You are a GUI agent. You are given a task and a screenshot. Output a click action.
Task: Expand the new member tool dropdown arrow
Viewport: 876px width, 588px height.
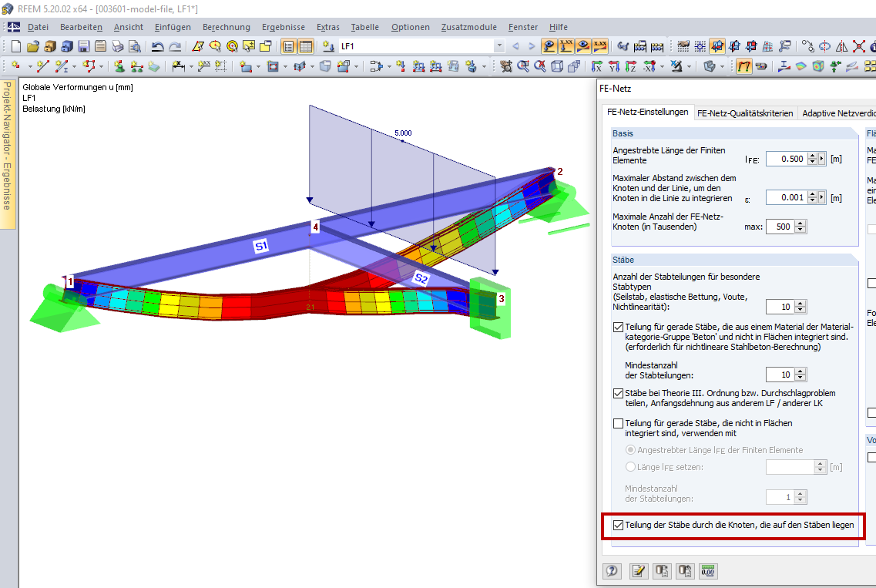(x=74, y=67)
